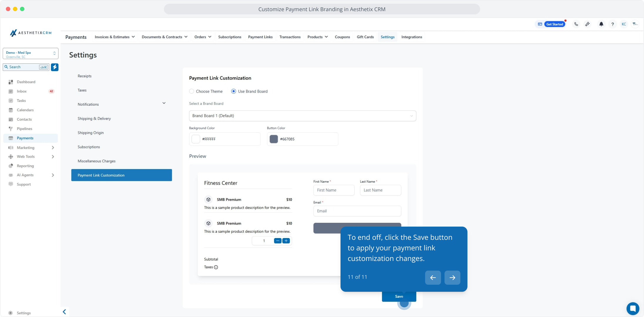The width and height of the screenshot is (644, 317).
Task: Click the Taxes info icon
Action: tap(216, 267)
